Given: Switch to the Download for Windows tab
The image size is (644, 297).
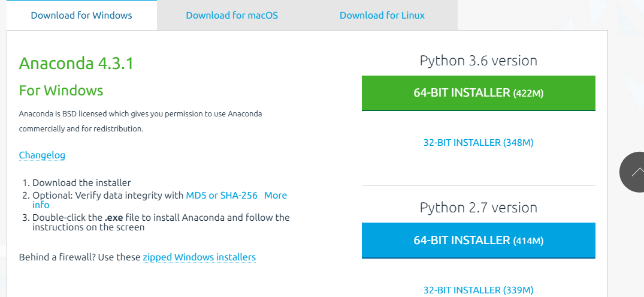Looking at the screenshot, I should point(81,15).
